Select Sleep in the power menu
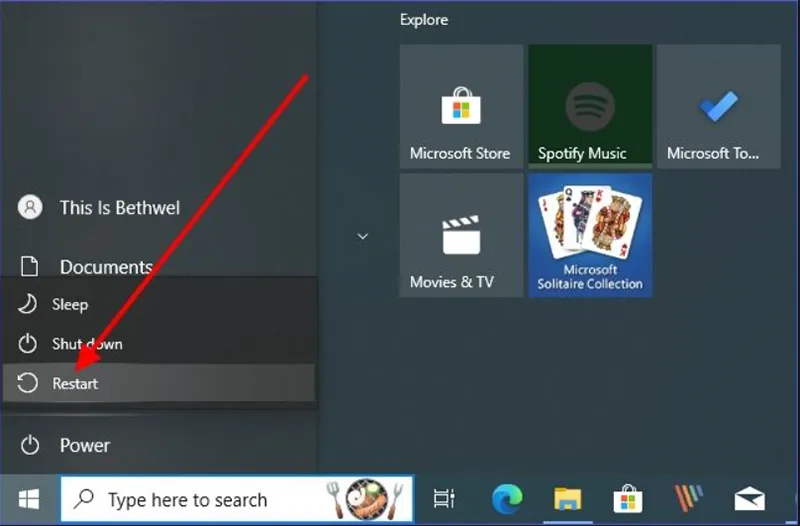 click(x=159, y=304)
